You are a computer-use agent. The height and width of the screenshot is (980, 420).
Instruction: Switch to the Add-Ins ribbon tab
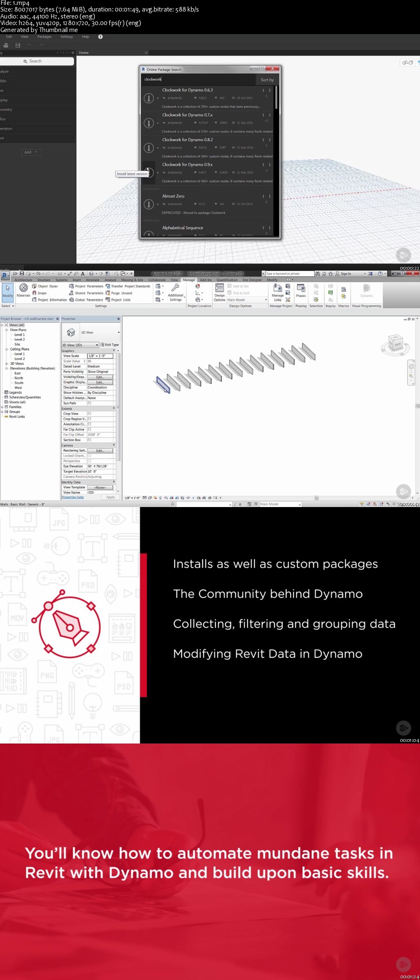click(x=206, y=280)
